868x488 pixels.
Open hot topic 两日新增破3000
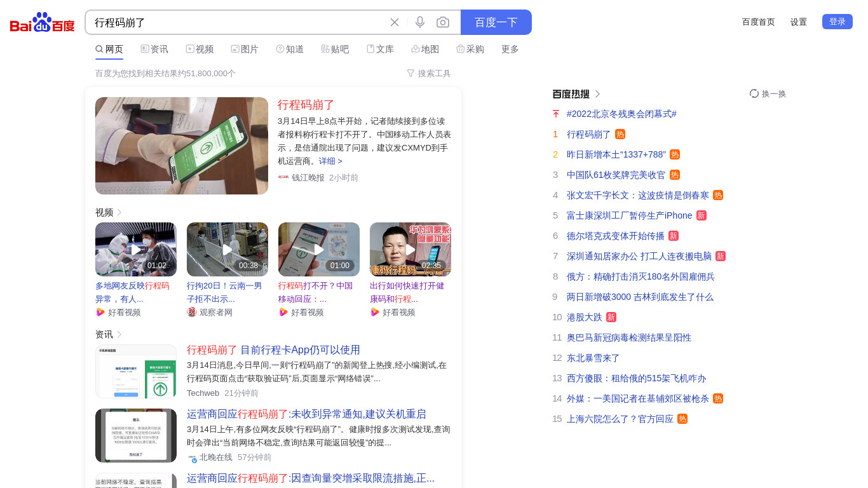coord(640,297)
